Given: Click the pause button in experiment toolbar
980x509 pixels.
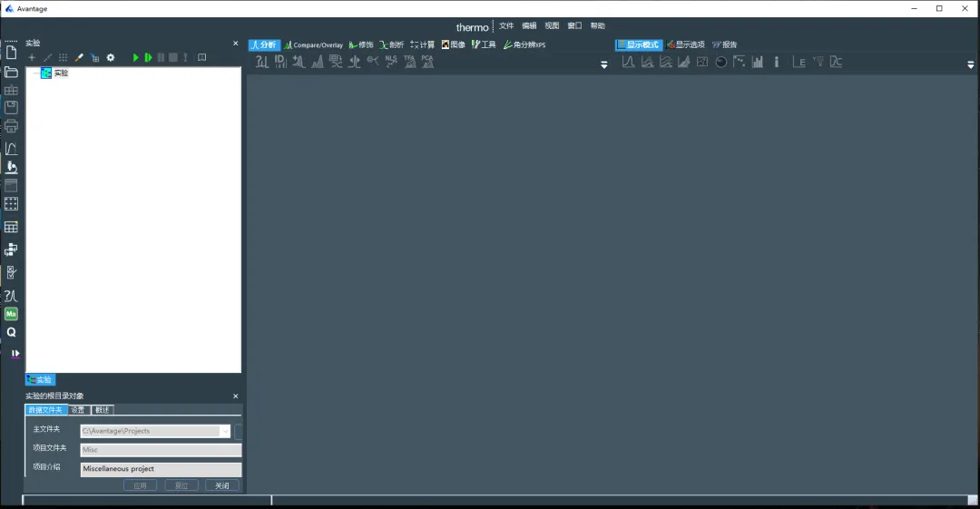Looking at the screenshot, I should click(x=161, y=57).
